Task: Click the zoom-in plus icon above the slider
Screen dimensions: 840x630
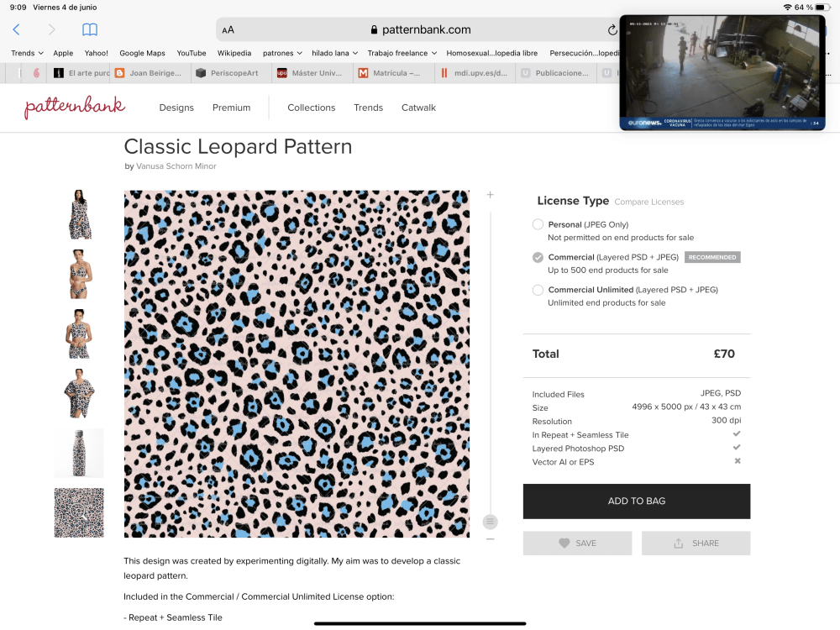Action: point(490,194)
